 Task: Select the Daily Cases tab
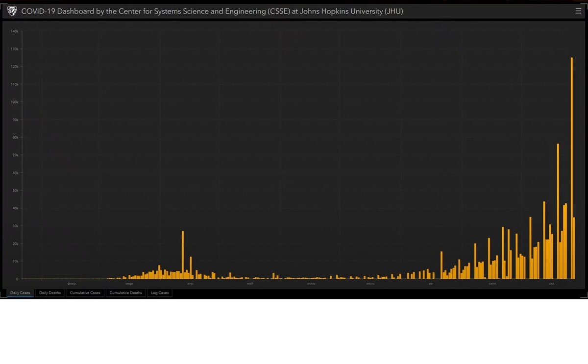pyautogui.click(x=20, y=293)
